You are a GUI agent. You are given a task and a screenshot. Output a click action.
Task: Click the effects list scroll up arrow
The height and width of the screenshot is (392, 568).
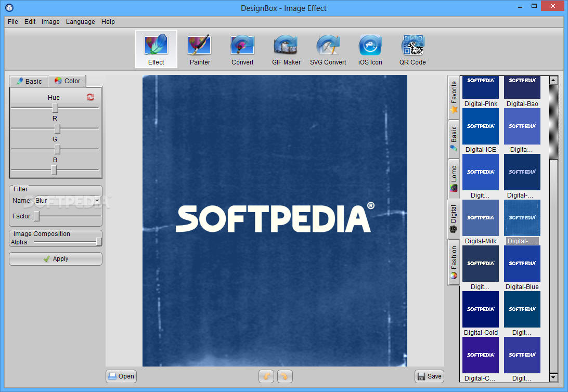click(553, 81)
